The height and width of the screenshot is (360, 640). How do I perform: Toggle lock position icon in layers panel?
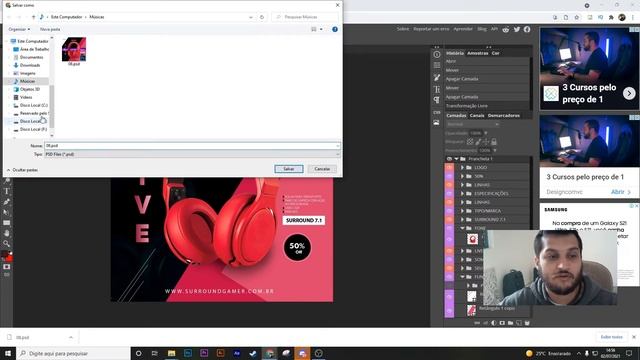[486, 142]
